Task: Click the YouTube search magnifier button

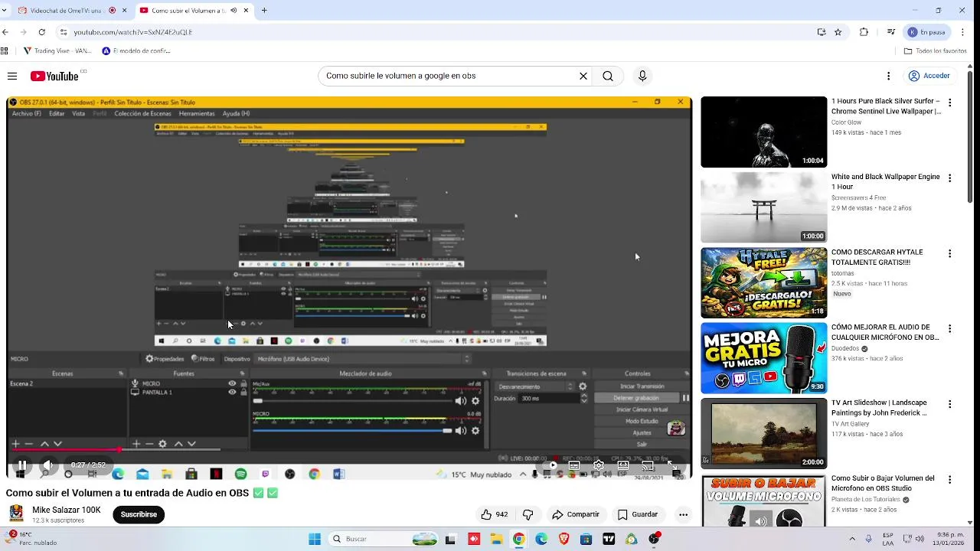Action: point(608,76)
